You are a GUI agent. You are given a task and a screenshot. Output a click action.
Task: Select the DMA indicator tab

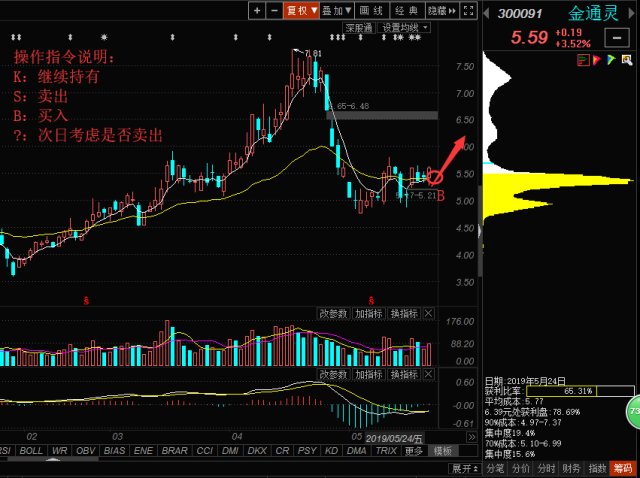[357, 451]
